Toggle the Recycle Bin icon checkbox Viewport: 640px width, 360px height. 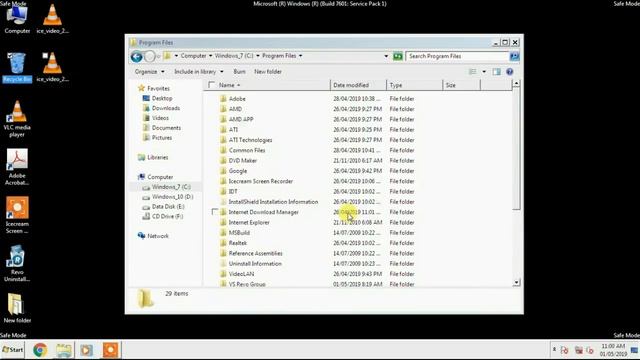9,56
